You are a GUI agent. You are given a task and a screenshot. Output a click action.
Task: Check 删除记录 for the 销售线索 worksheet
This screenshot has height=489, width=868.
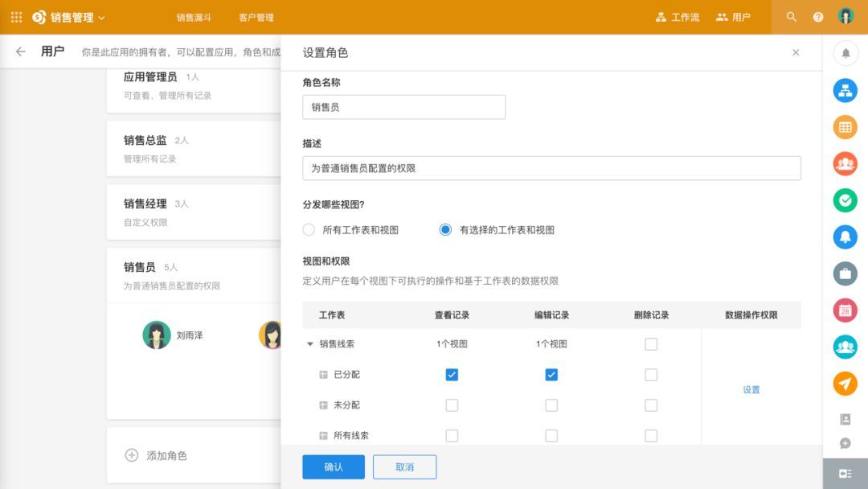[x=651, y=344]
